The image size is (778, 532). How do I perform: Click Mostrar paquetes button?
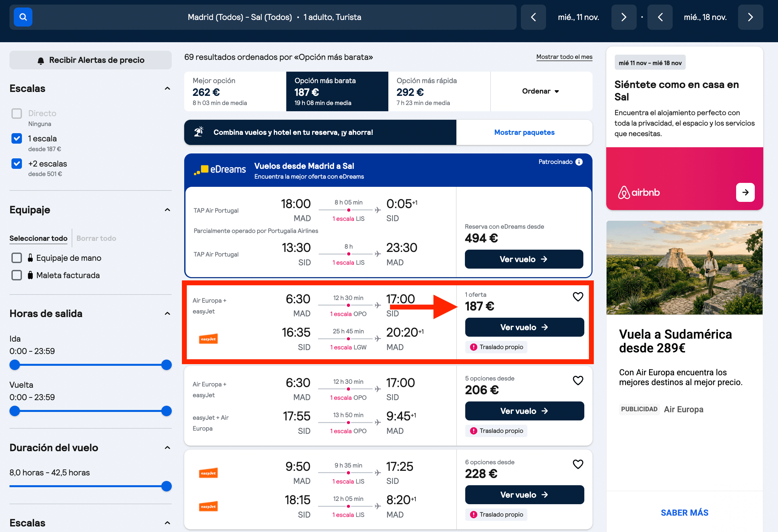(524, 132)
